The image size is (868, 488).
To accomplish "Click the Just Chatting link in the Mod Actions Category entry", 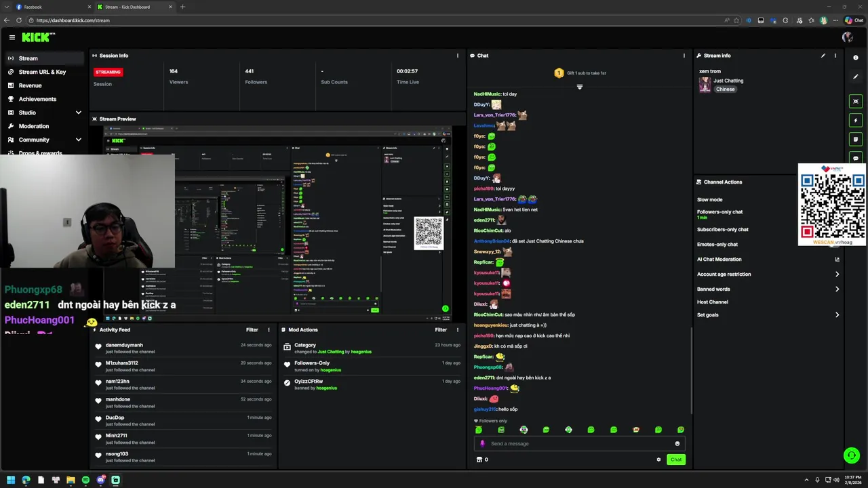I will [x=331, y=352].
